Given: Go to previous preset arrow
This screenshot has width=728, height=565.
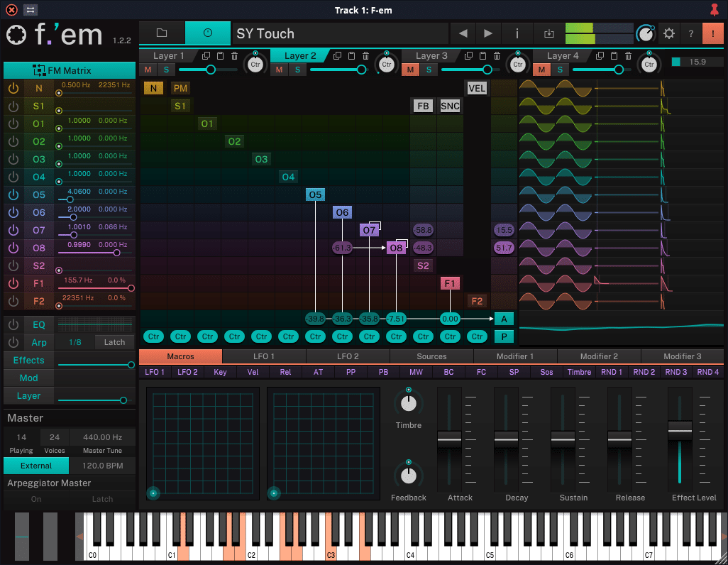Looking at the screenshot, I should click(x=463, y=33).
